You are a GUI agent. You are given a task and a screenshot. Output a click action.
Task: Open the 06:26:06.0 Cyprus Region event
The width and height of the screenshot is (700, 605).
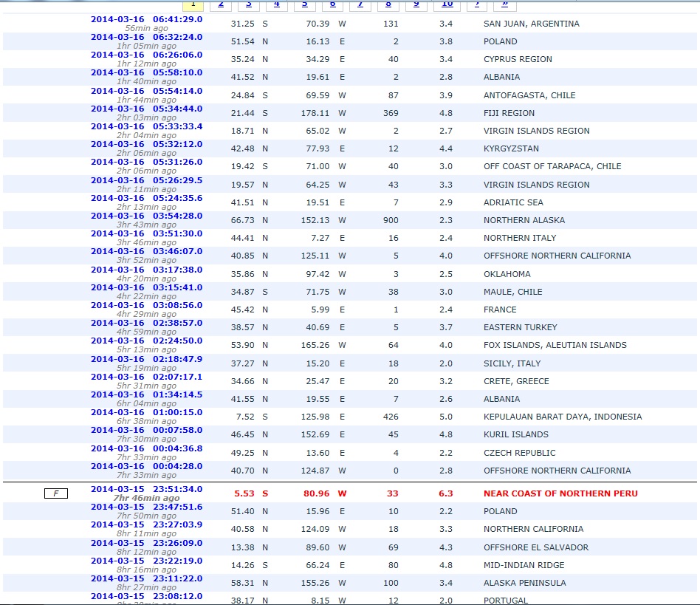click(x=146, y=55)
